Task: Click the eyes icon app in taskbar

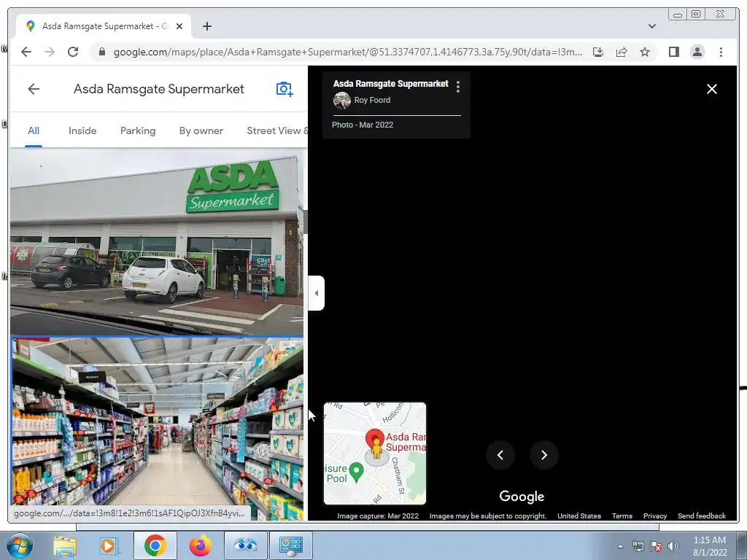Action: coord(245,545)
